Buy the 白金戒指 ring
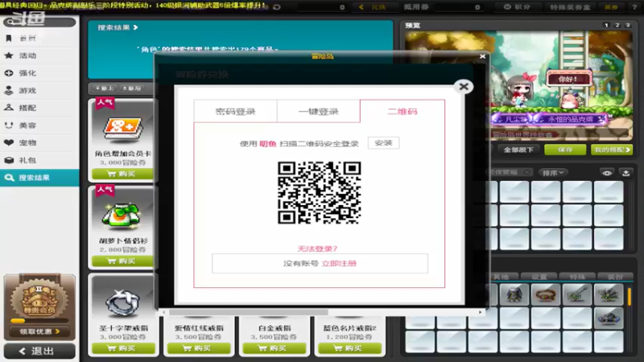The width and height of the screenshot is (644, 362). tap(275, 348)
